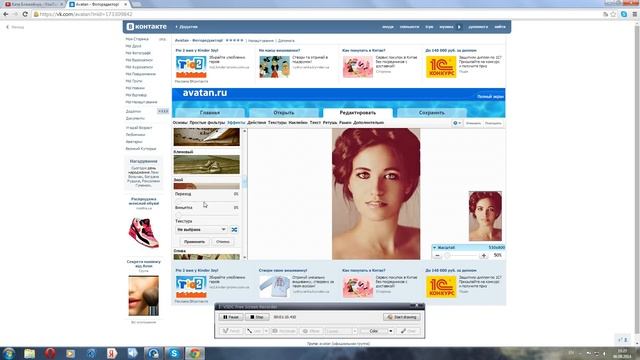Open the Текстура dropdown
This screenshot has width=640, height=360.
coord(201,230)
